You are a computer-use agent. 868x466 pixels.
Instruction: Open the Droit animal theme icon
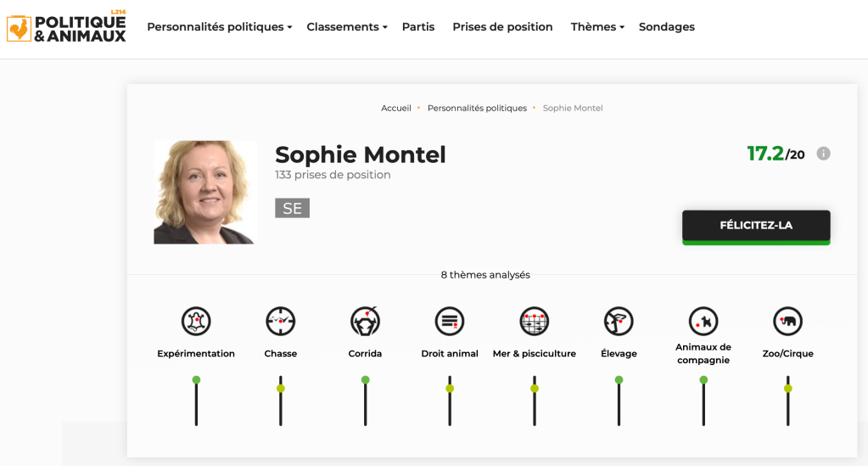tap(450, 322)
